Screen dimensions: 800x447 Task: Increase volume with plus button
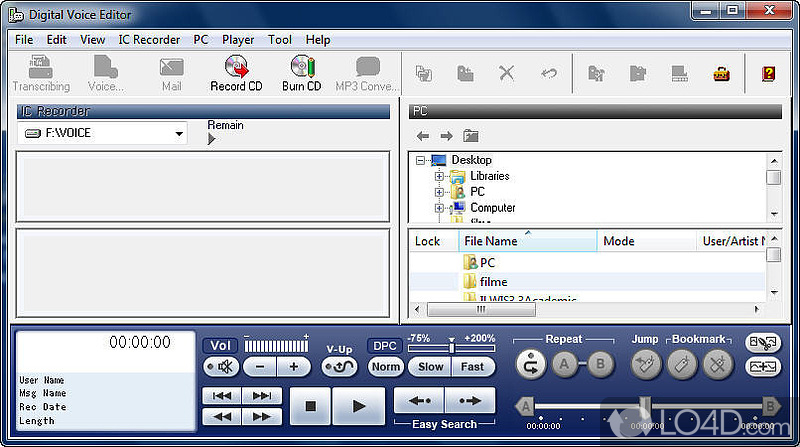pos(294,366)
